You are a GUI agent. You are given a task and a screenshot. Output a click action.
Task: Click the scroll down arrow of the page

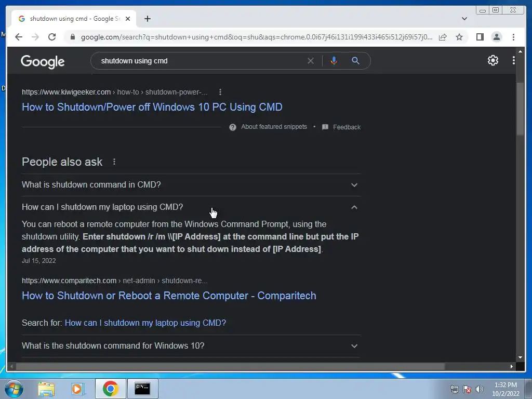point(521,357)
